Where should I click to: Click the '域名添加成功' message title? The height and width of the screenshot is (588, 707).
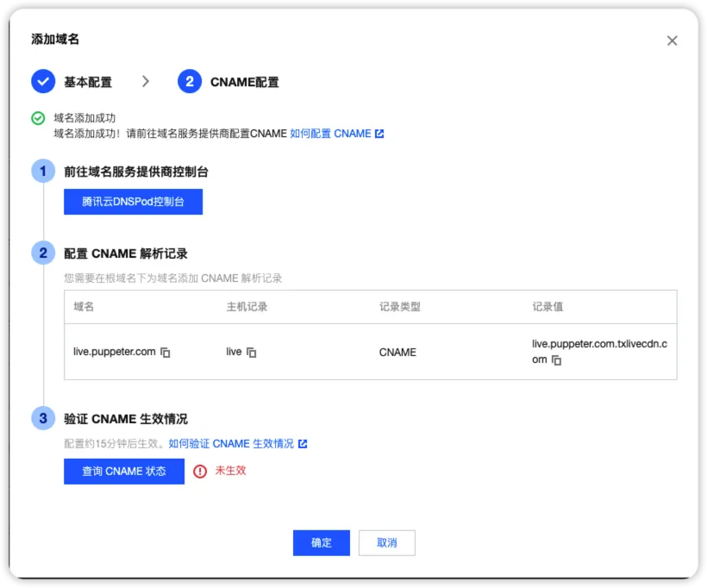pyautogui.click(x=84, y=118)
